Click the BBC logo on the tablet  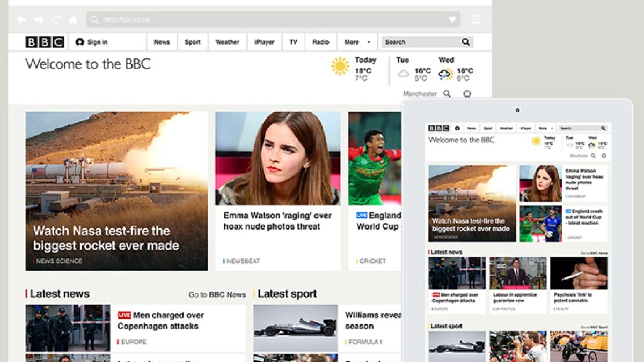(438, 128)
